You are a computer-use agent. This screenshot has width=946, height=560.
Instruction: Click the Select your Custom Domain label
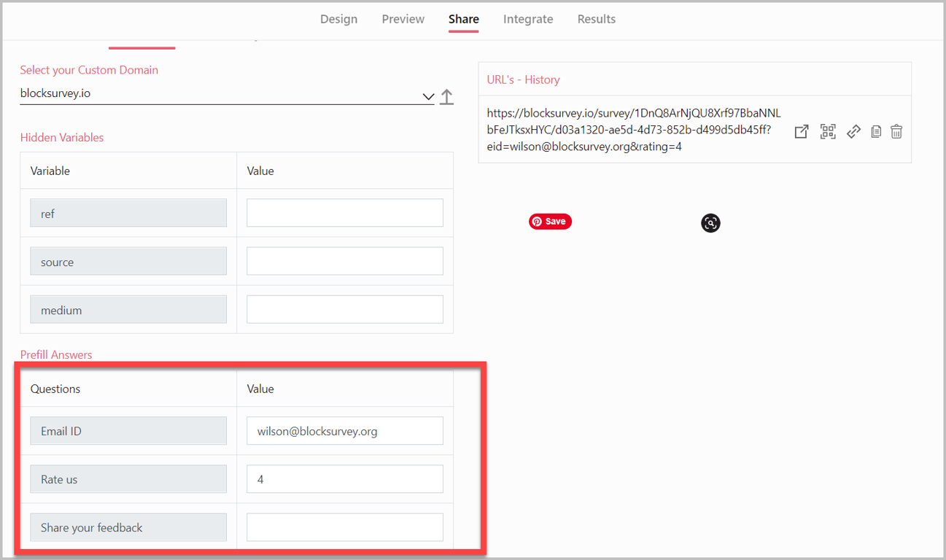[89, 70]
